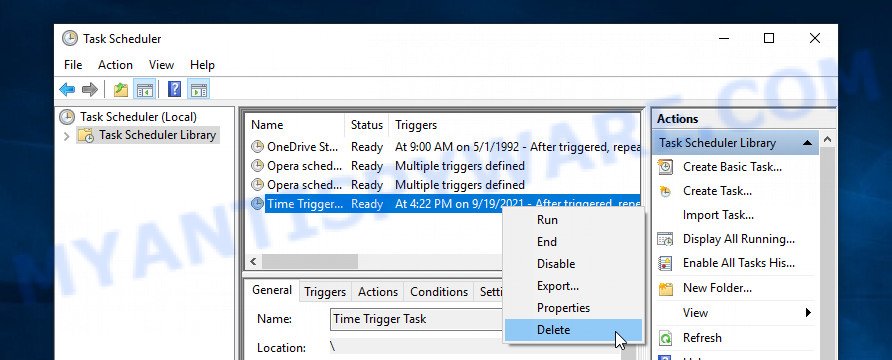Image resolution: width=892 pixels, height=360 pixels.
Task: Click the Task Scheduler Library folder icon
Action: click(x=86, y=135)
